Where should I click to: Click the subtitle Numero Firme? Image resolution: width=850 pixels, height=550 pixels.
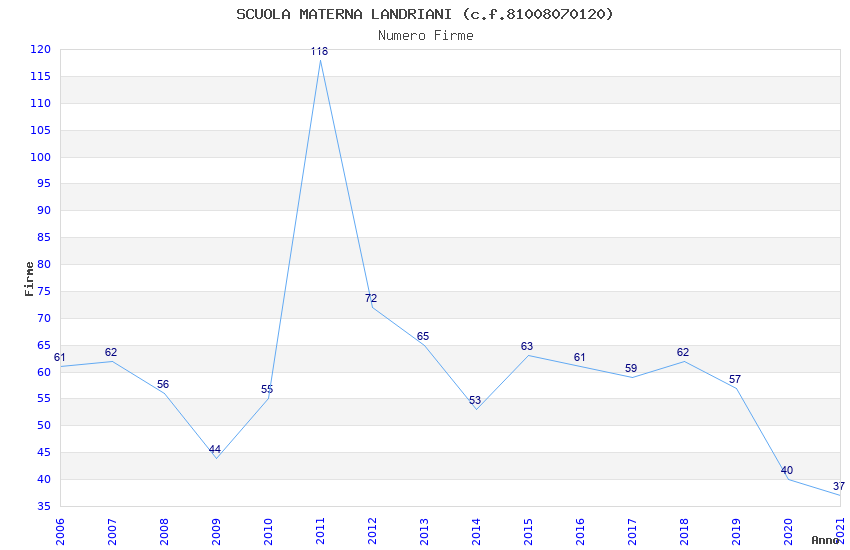click(x=426, y=36)
